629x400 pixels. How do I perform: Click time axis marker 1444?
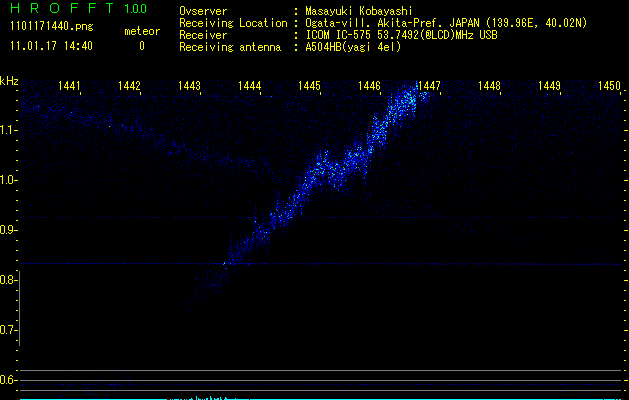(x=250, y=85)
